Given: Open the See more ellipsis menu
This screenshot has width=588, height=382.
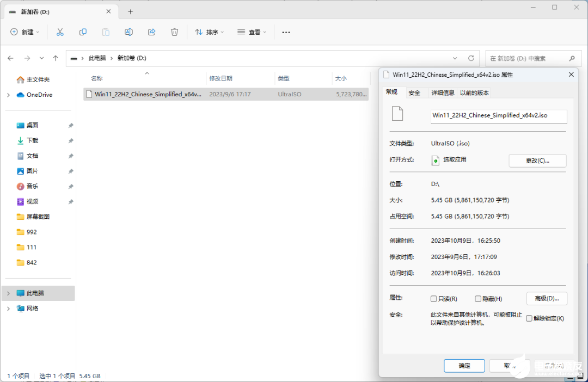Looking at the screenshot, I should pyautogui.click(x=286, y=32).
